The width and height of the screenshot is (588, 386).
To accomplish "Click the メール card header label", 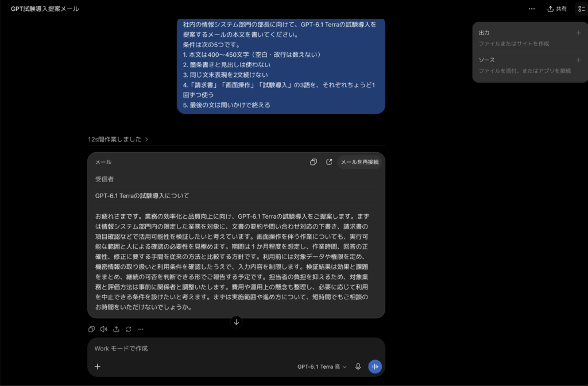I will (x=103, y=162).
